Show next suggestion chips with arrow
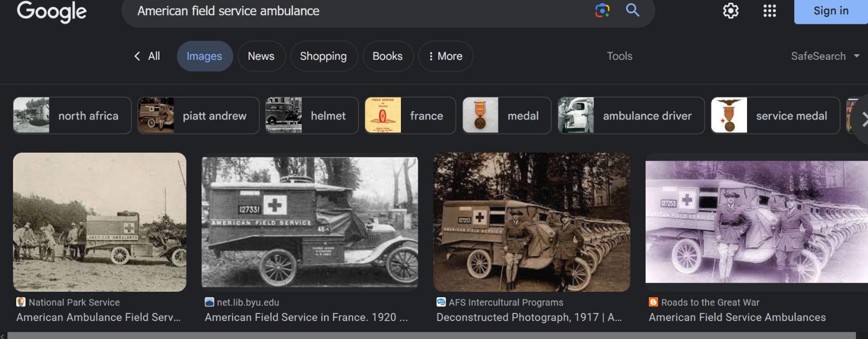The width and height of the screenshot is (868, 339). point(861,120)
